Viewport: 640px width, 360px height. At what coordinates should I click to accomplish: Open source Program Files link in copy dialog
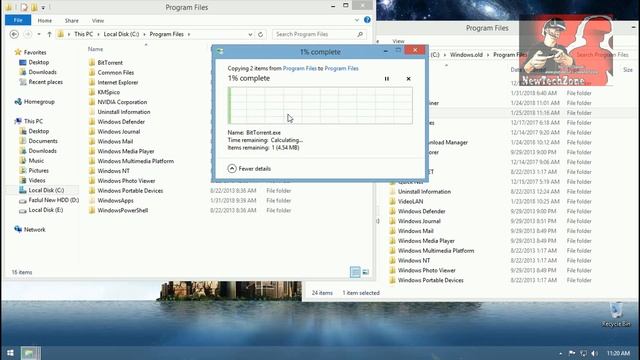[300, 69]
